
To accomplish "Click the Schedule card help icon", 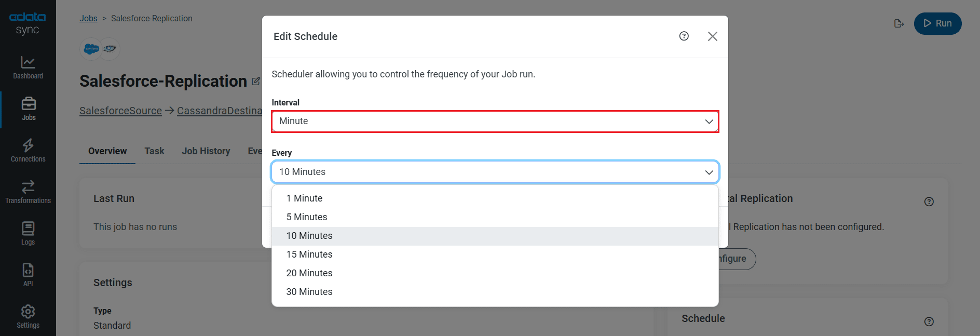I will pyautogui.click(x=929, y=321).
